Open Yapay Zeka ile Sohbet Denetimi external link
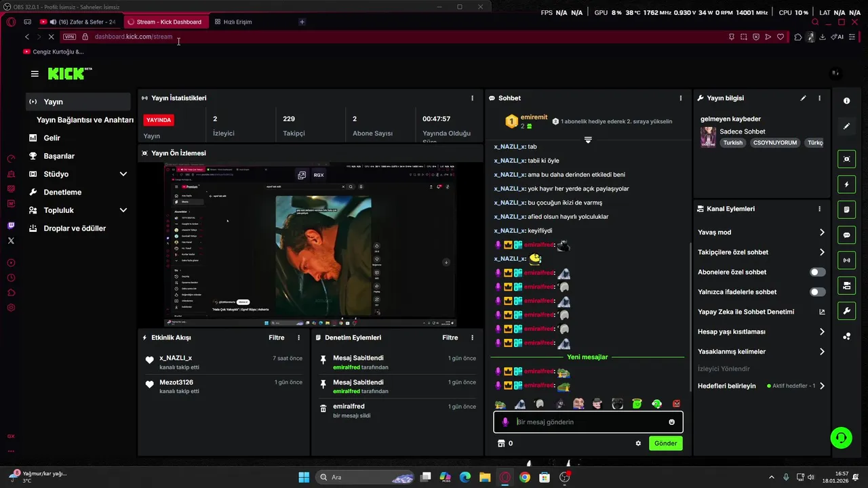868x488 pixels. (x=822, y=312)
